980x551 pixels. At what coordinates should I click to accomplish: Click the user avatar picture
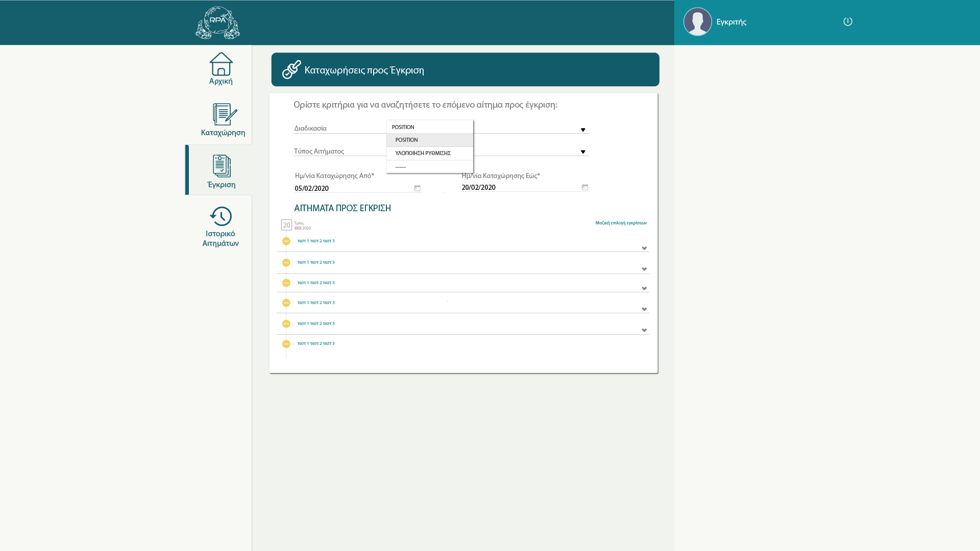[x=697, y=21]
